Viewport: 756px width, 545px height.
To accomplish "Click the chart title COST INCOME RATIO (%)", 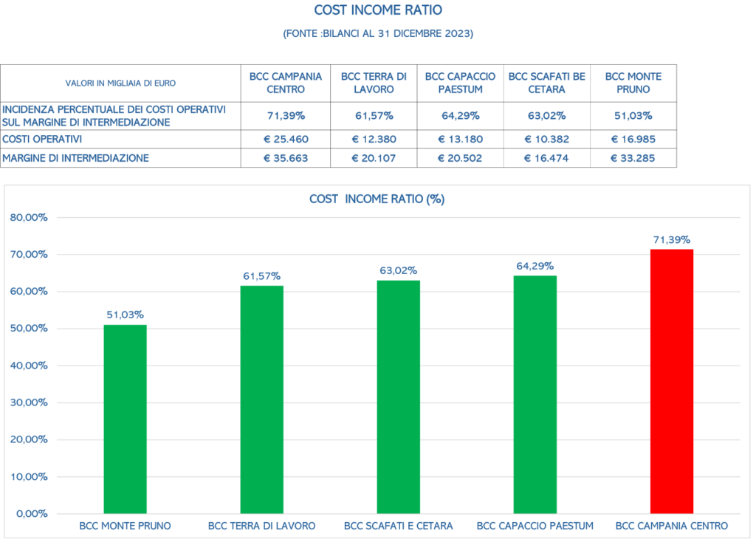I will coord(377,199).
